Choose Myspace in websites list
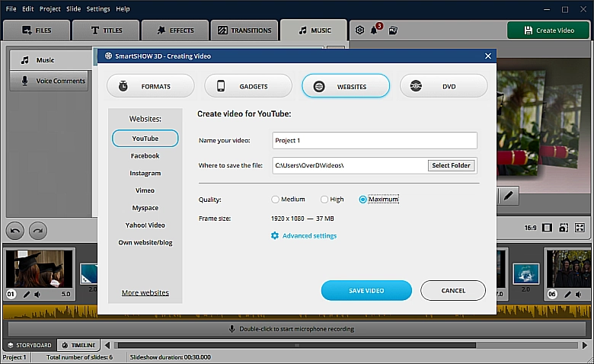The width and height of the screenshot is (594, 364). tap(145, 208)
